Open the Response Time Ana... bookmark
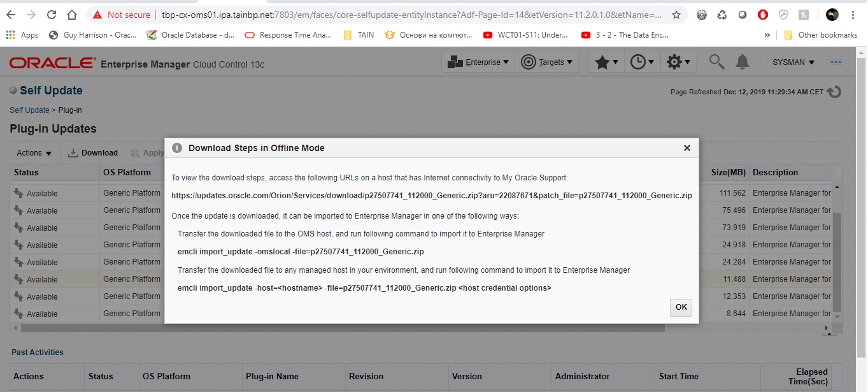 tap(288, 35)
